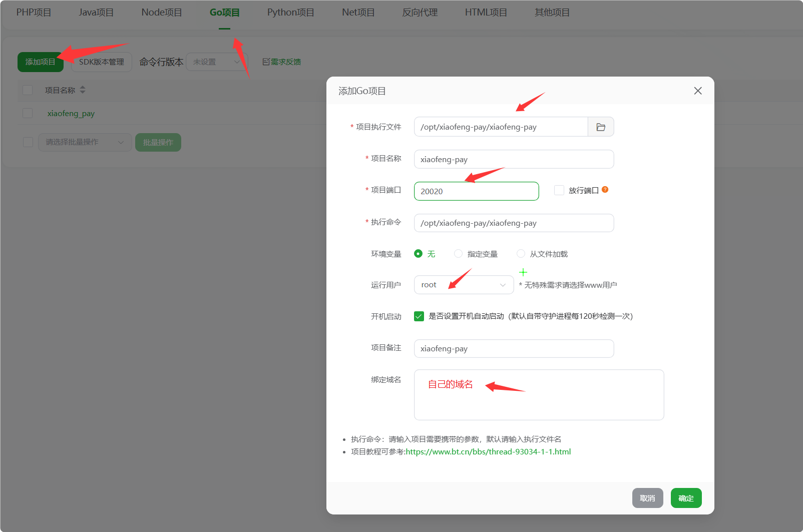Switch to the Python项目 tab
This screenshot has height=532, width=803.
coord(290,12)
